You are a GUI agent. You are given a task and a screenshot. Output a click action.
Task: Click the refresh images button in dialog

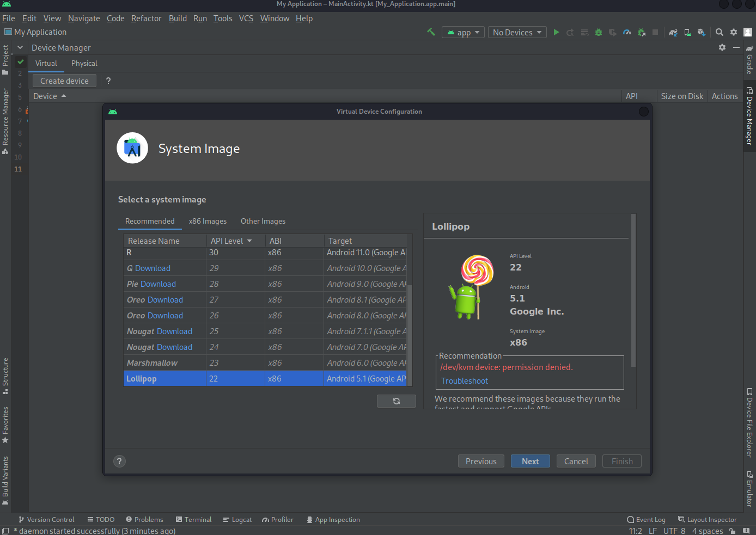tap(397, 401)
